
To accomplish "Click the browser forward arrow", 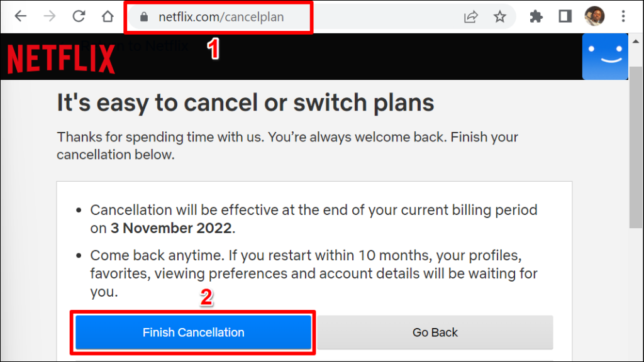I will coord(49,17).
